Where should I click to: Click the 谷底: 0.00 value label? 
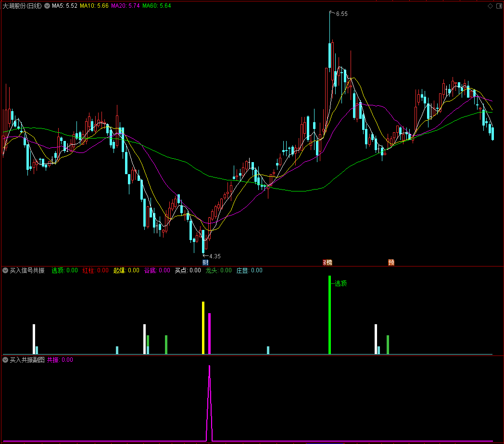click(157, 270)
